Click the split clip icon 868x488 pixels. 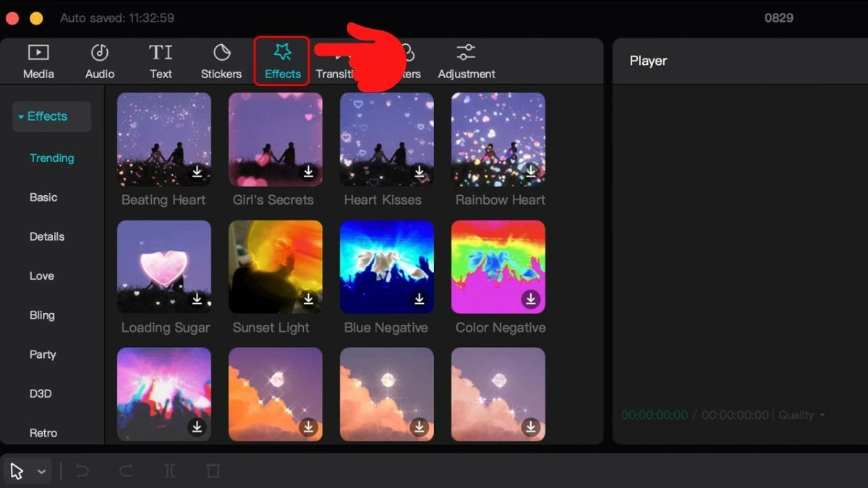coord(169,471)
